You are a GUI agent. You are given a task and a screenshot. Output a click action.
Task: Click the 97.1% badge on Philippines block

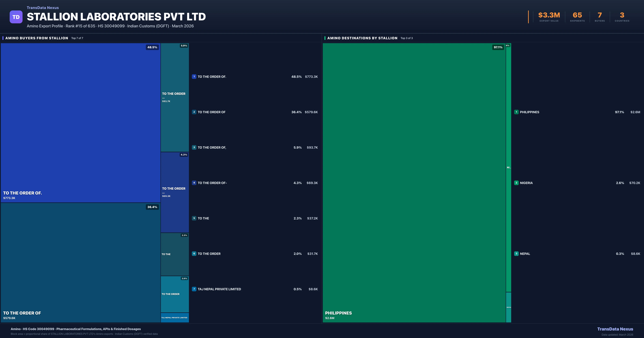(498, 47)
